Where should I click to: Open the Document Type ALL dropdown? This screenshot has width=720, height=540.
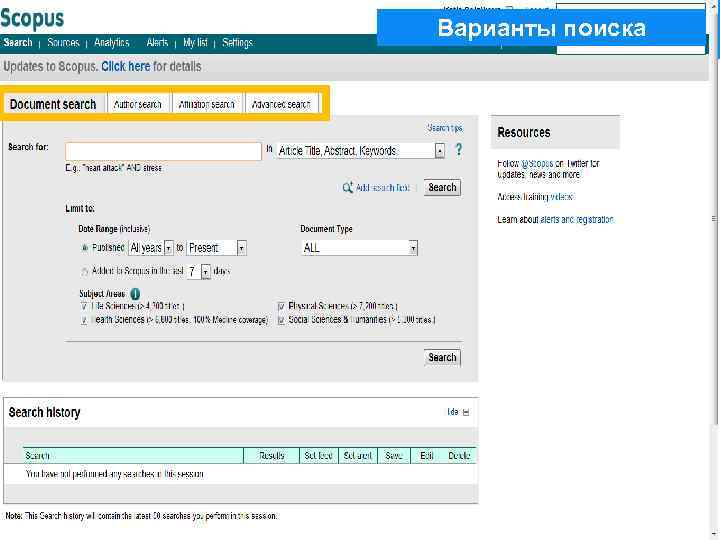(359, 248)
